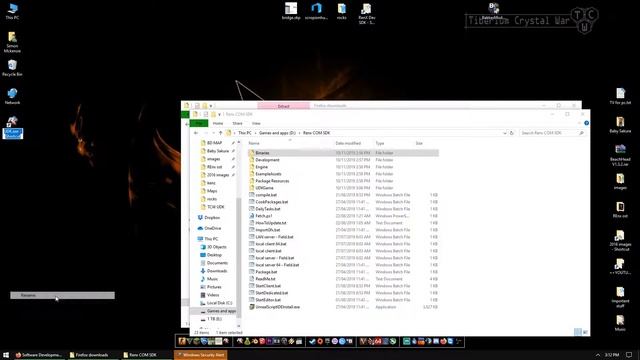
Task: Open OneDrive in the navigation pane
Action: coord(209,228)
